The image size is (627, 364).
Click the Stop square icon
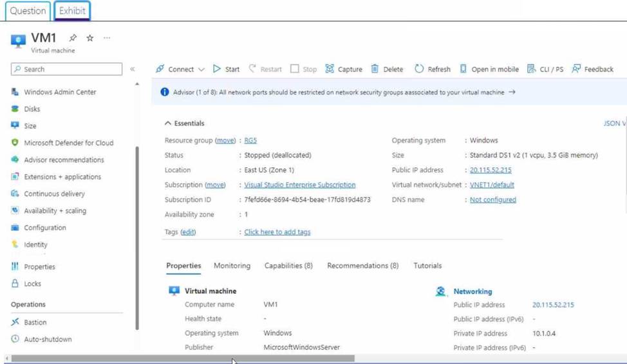(295, 69)
